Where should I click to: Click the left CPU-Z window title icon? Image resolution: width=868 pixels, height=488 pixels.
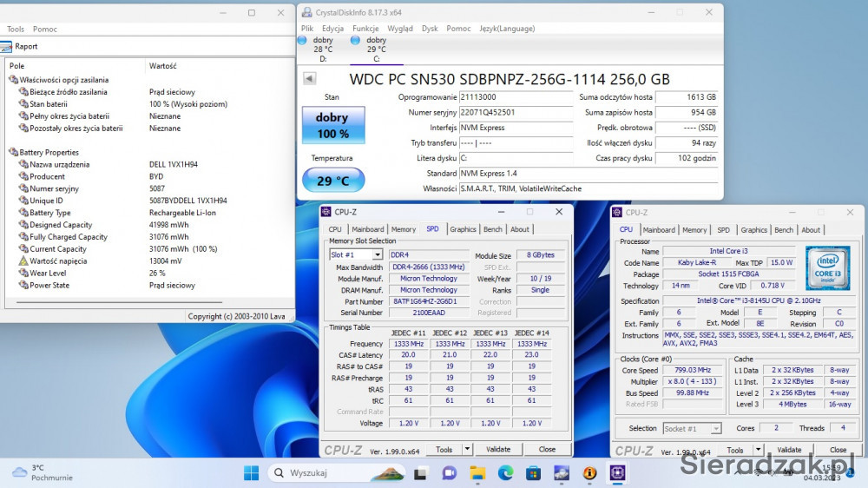click(x=326, y=212)
